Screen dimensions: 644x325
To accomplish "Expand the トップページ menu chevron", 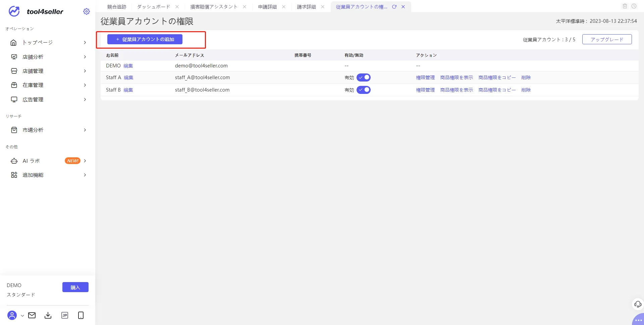I will [85, 43].
